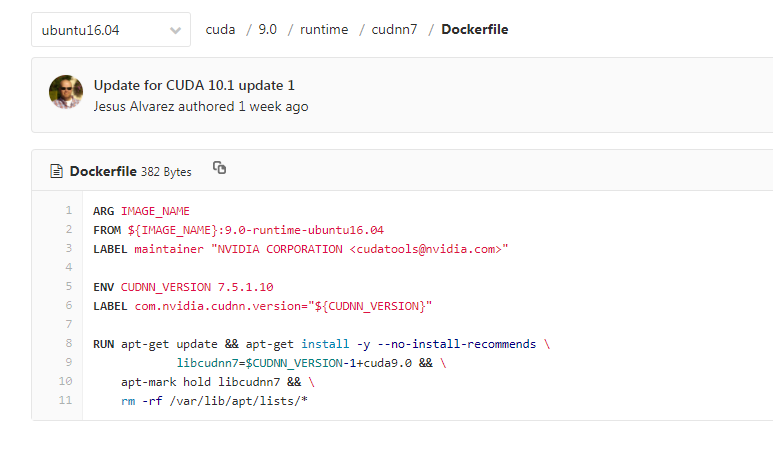
Task: Navigate to the cuda breadcrumb folder
Action: (x=220, y=30)
